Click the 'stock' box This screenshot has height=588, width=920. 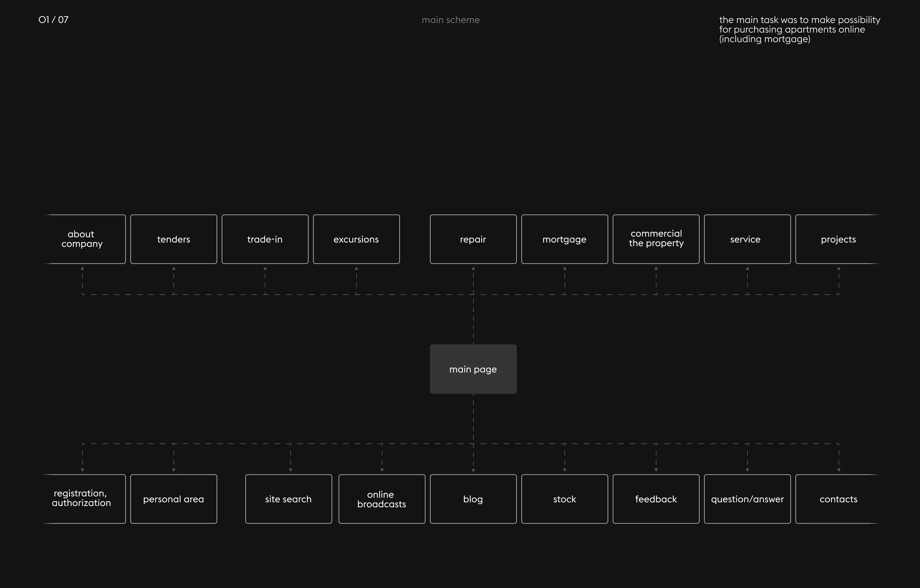pyautogui.click(x=564, y=499)
